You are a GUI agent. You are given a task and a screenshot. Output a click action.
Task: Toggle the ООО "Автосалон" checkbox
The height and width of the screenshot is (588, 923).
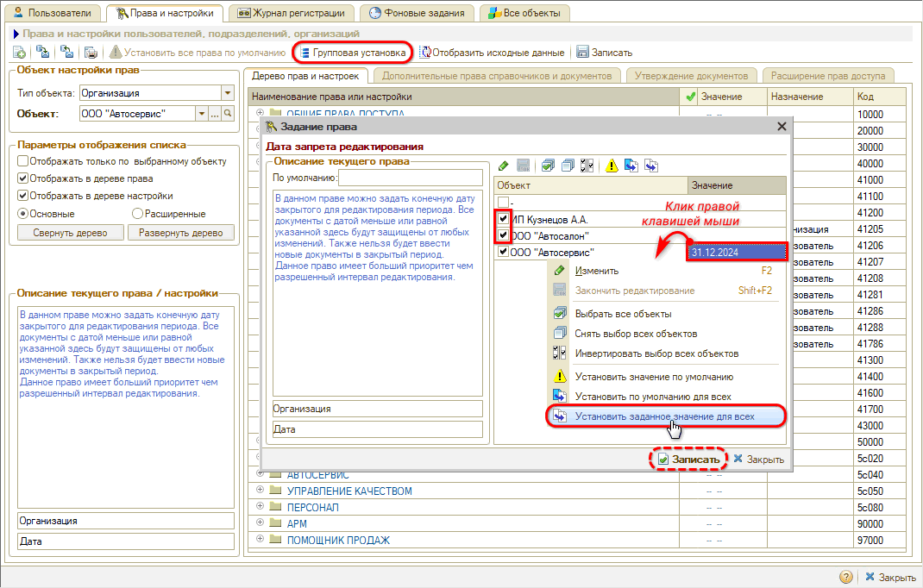[x=503, y=235]
